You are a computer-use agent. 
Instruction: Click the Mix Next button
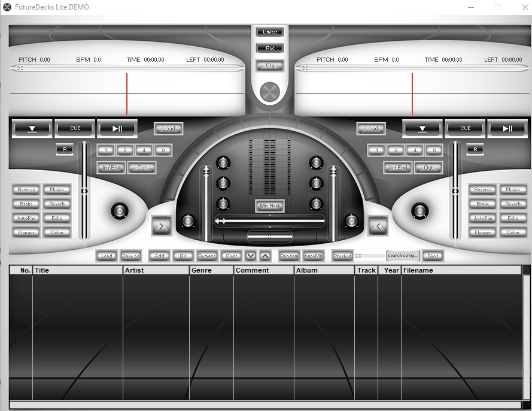pos(269,205)
